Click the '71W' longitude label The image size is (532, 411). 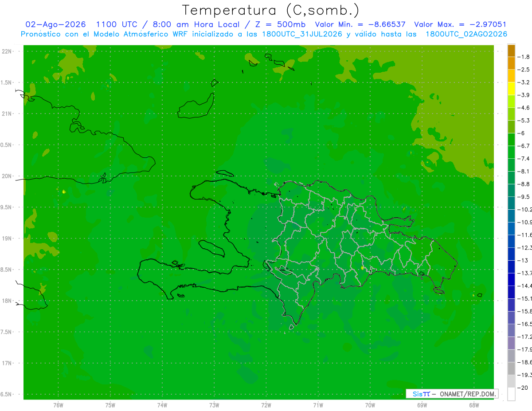pyautogui.click(x=318, y=405)
